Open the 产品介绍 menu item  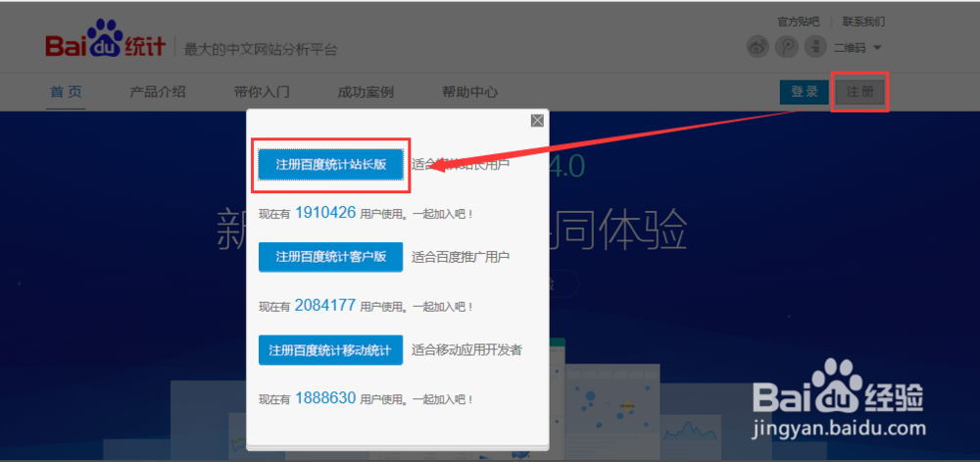158,92
